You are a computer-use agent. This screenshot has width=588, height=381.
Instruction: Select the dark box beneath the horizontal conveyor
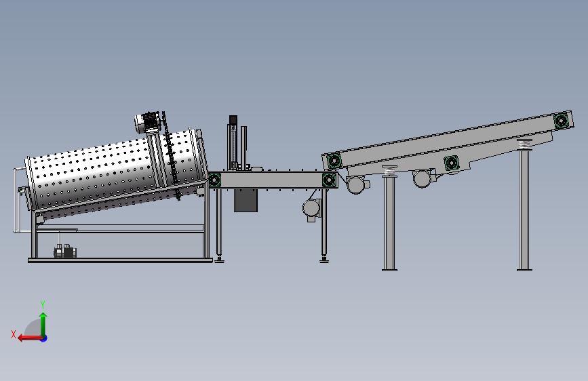click(x=246, y=201)
